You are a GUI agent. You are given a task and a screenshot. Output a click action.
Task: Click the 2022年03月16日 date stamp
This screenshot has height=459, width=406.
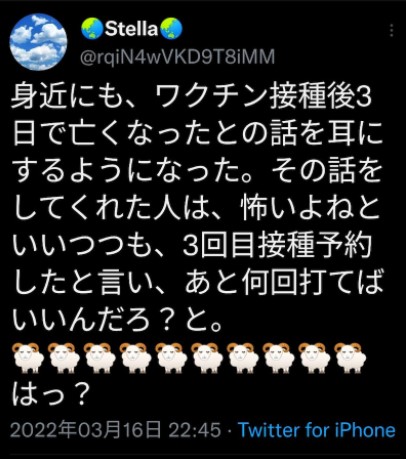[x=86, y=430]
